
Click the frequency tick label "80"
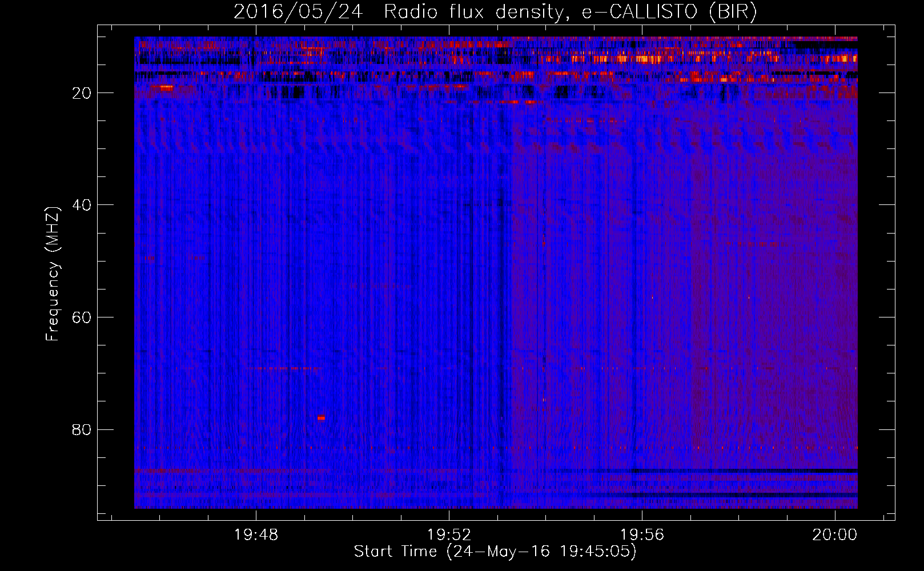[x=82, y=429]
